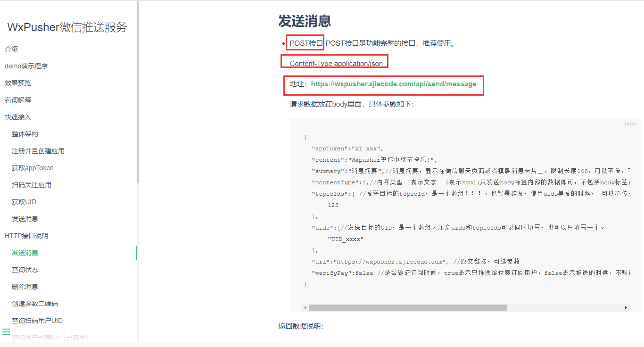This screenshot has height=347, width=644.
Task: Select 效果预览 in the sidebar
Action: (x=18, y=83)
